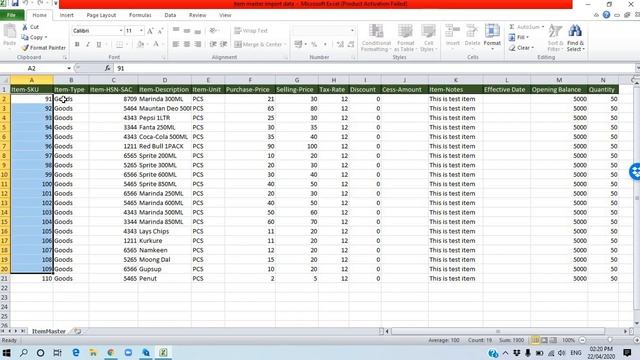The height and width of the screenshot is (360, 640).
Task: Click Wrap Text
Action: tap(251, 31)
